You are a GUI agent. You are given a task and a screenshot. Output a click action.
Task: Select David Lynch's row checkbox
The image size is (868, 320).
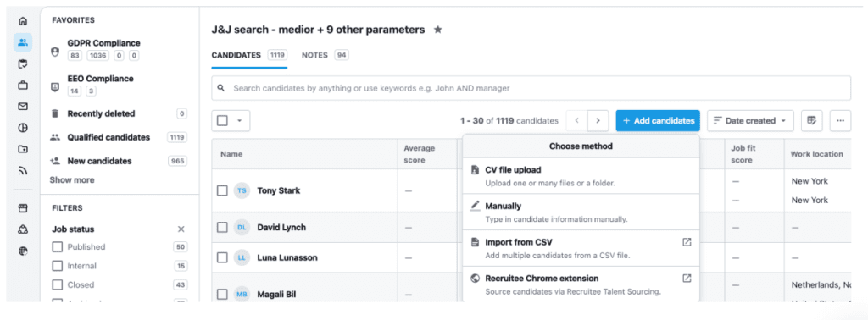[222, 227]
